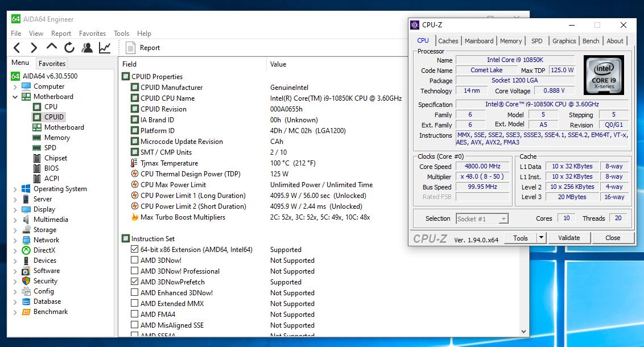644x347 pixels.
Task: Click the Chipset icon in sidebar tree
Action: tap(37, 158)
